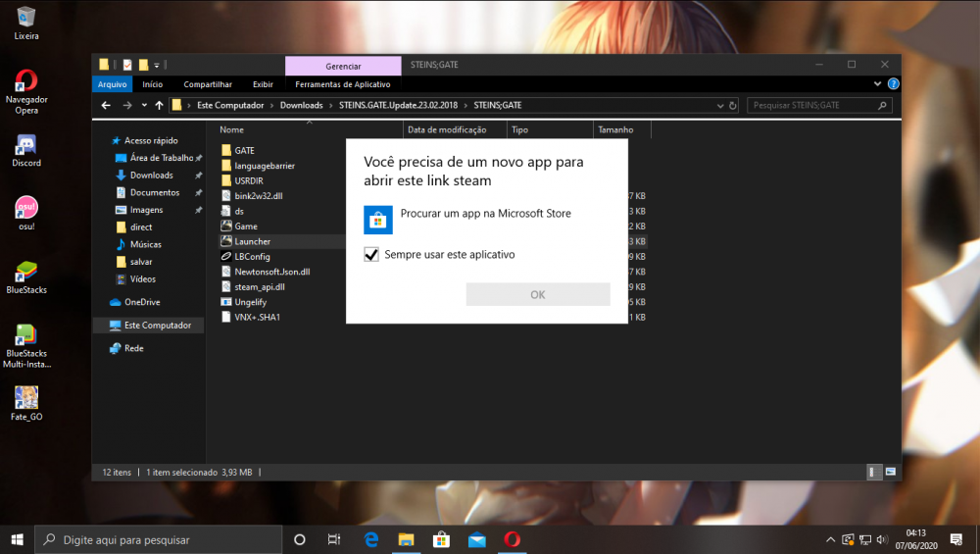Open Ferramentas de Aplicativo tab
Screen dimensions: 980x554
tap(342, 84)
